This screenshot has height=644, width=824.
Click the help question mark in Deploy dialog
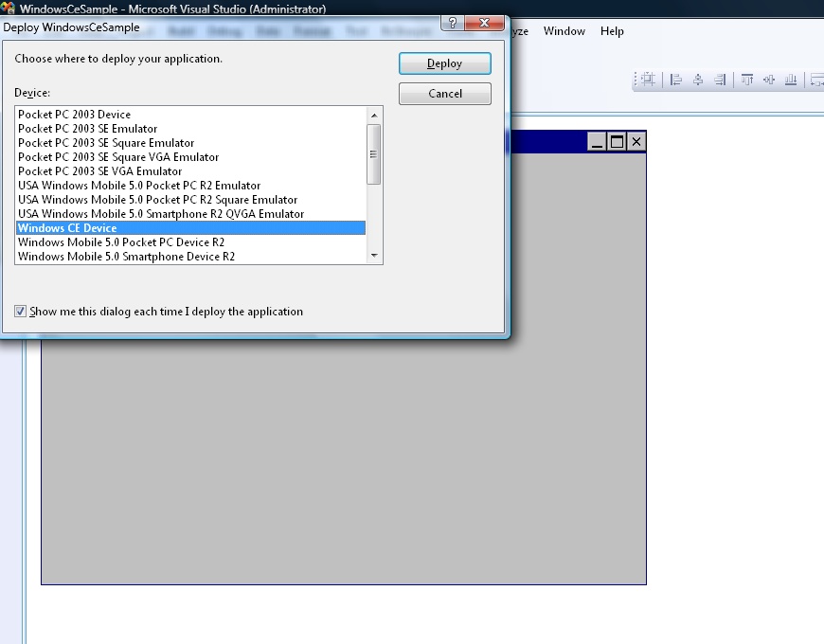tap(453, 23)
